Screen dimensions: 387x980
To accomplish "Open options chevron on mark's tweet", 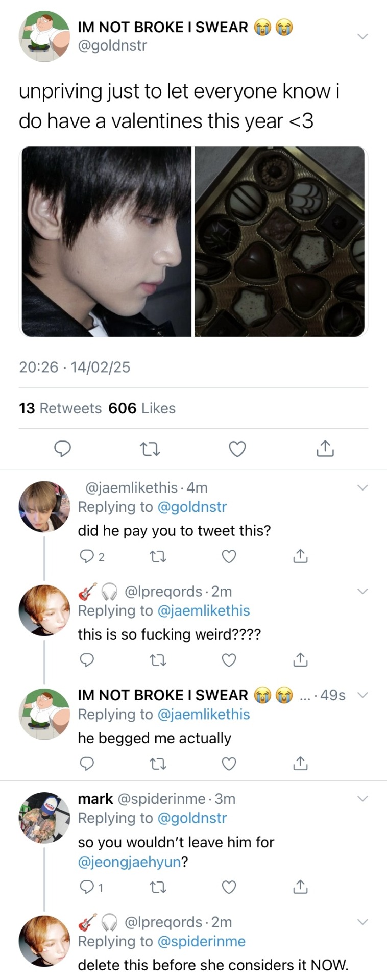I will pyautogui.click(x=362, y=799).
